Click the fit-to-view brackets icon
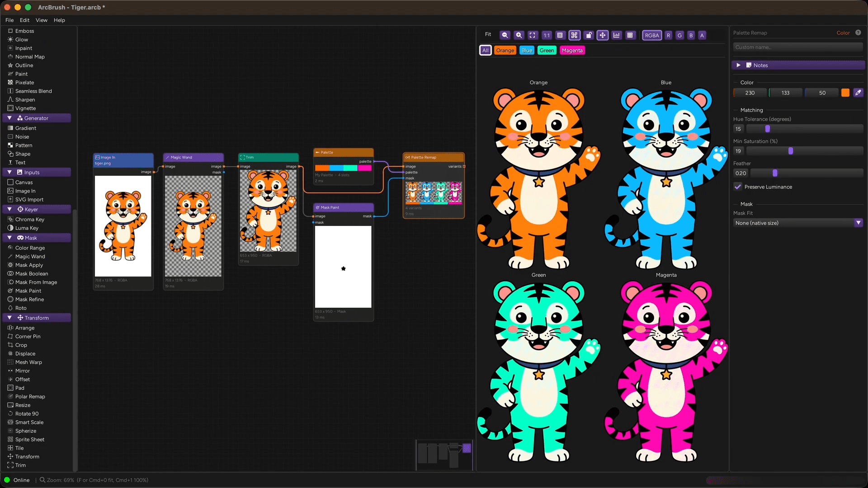 tap(533, 35)
